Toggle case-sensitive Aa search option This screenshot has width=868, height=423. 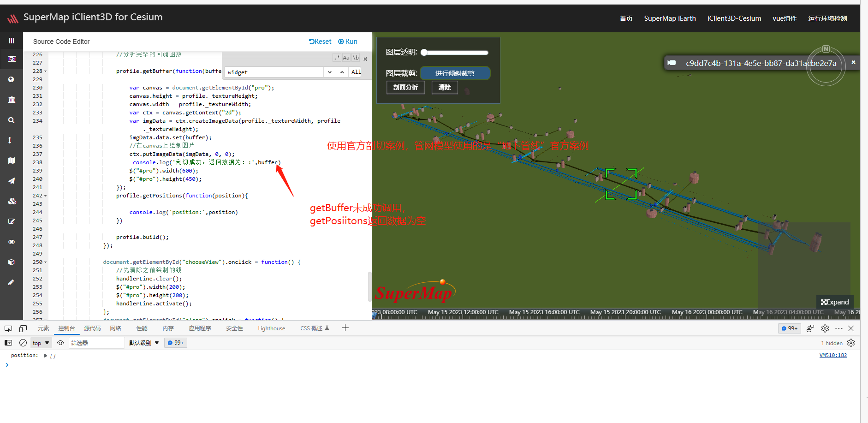346,58
